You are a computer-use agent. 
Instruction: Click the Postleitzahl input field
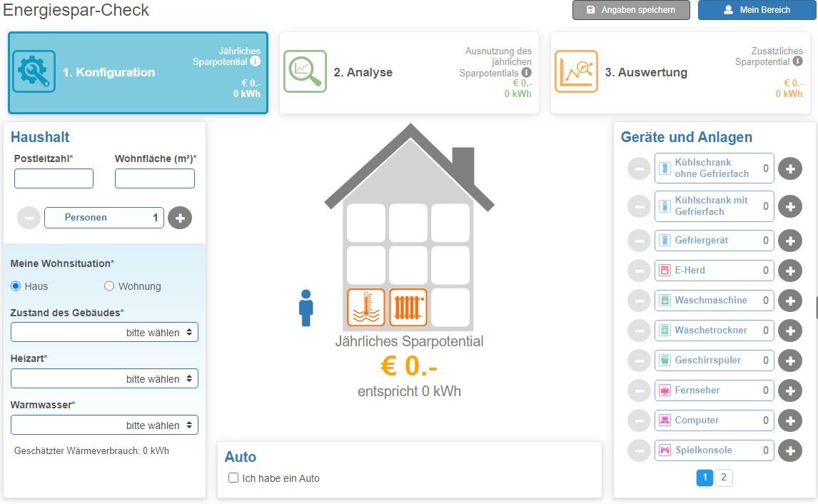(54, 178)
